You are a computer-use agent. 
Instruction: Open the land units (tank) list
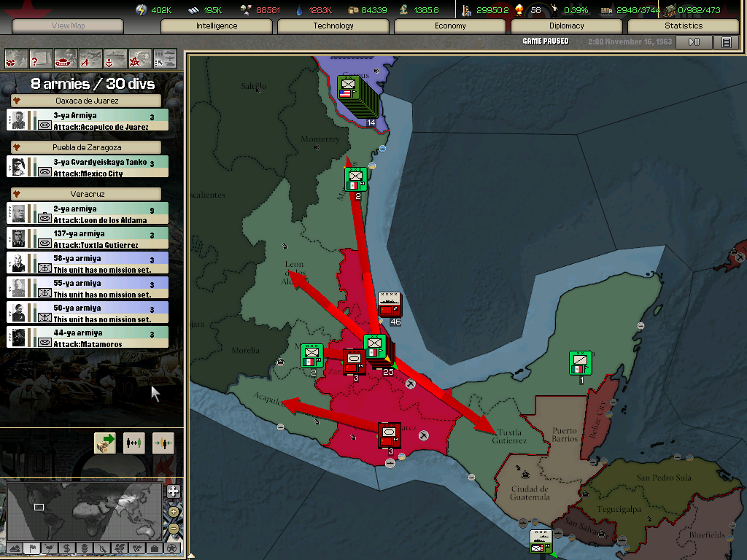[x=66, y=58]
